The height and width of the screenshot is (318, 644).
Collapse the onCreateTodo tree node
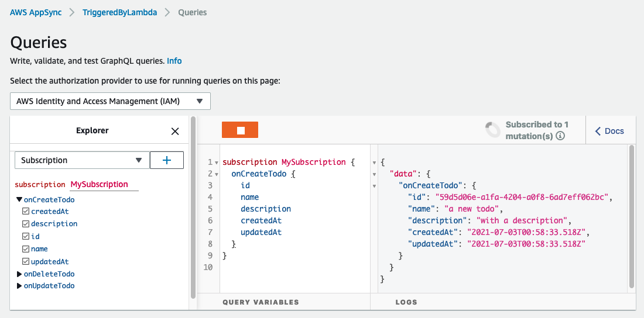click(x=19, y=199)
